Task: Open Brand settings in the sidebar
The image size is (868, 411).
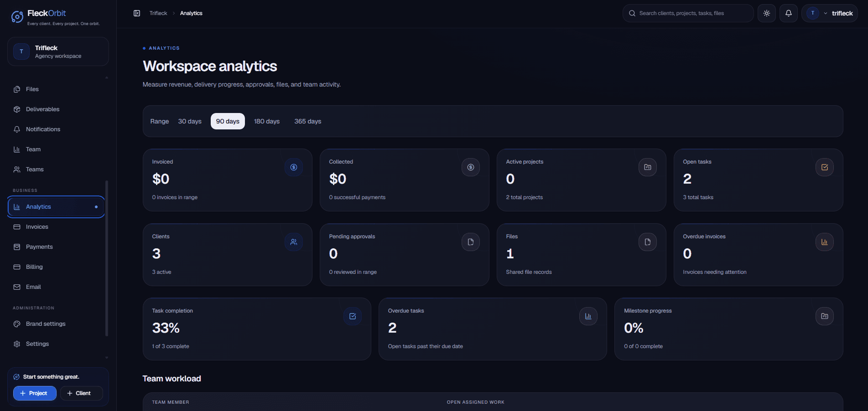Action: (x=56, y=324)
